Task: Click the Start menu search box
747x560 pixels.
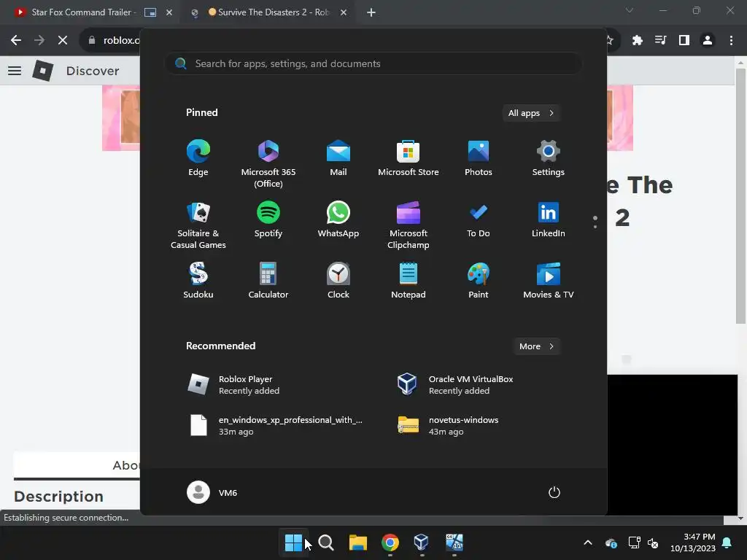Action: [x=373, y=64]
